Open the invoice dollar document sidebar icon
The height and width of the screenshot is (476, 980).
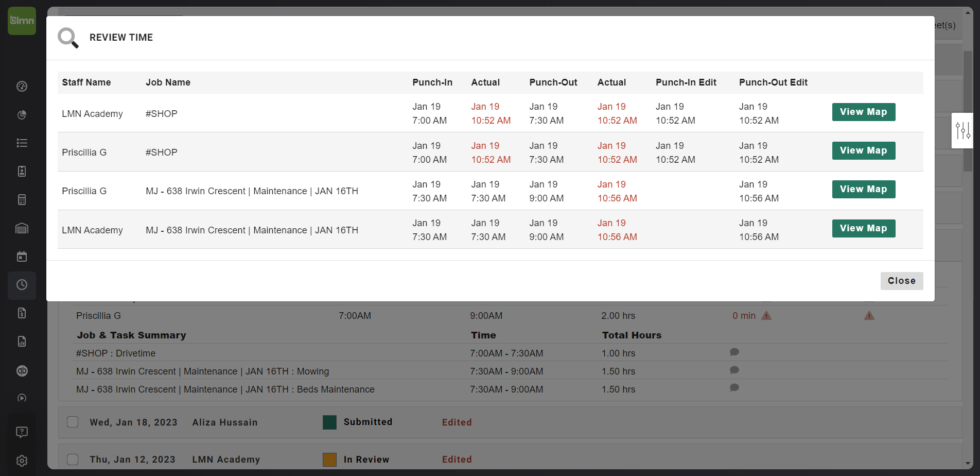(22, 313)
